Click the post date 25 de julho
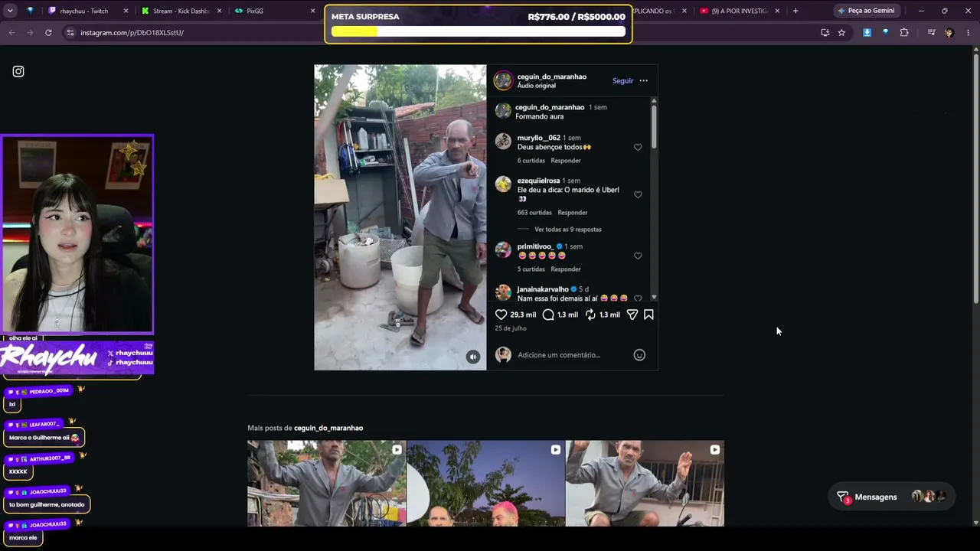 pyautogui.click(x=511, y=328)
